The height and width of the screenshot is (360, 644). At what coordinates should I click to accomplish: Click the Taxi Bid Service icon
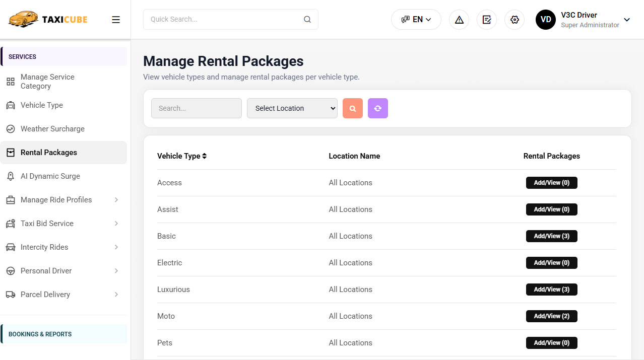11,224
